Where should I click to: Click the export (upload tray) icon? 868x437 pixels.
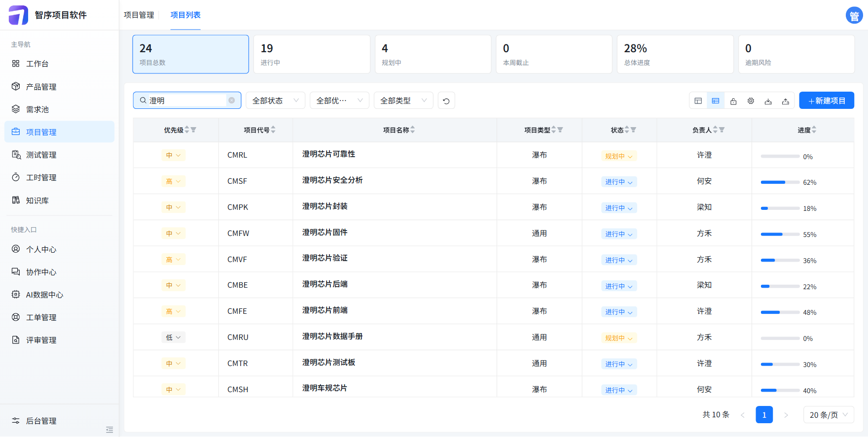(x=786, y=101)
